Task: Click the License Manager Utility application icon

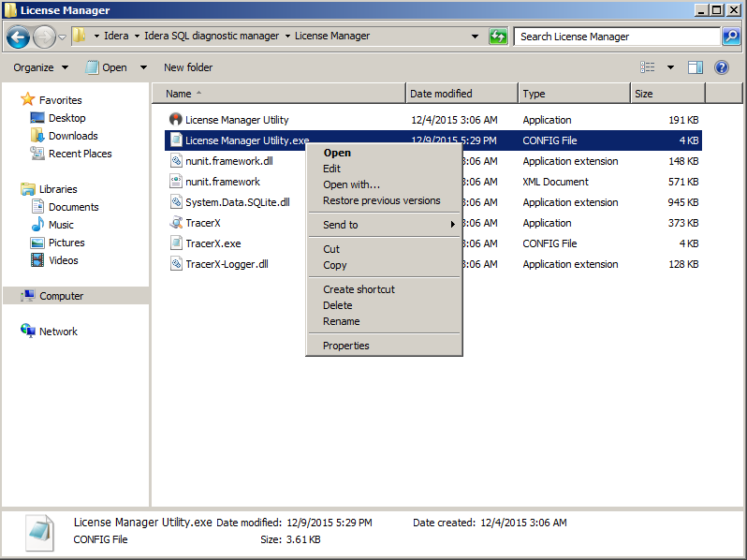Action: point(175,120)
